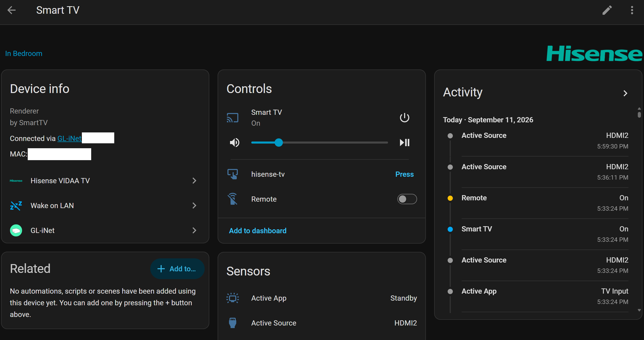
Task: Expand Hisense VIDAA TV integration chevron
Action: (194, 181)
